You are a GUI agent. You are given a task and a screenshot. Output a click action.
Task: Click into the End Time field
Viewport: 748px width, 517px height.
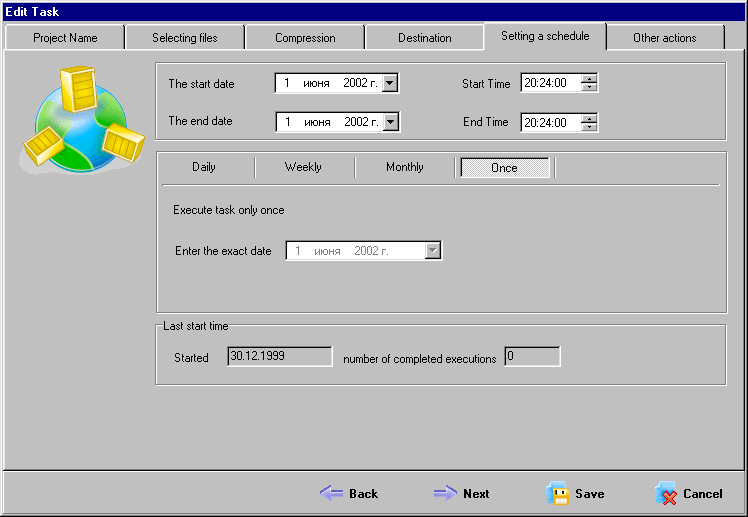(x=551, y=123)
